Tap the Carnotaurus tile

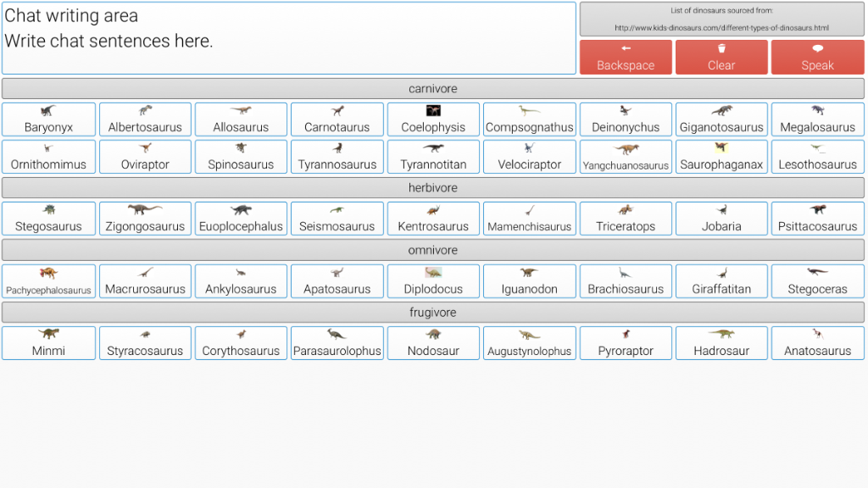pyautogui.click(x=337, y=119)
